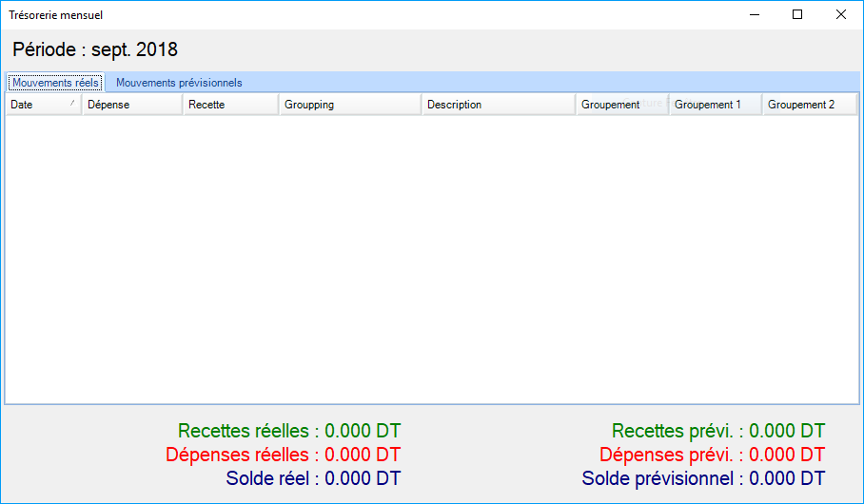Maximize the Trésorerie mensuel window
Viewport: 864px width, 504px height.
(797, 14)
